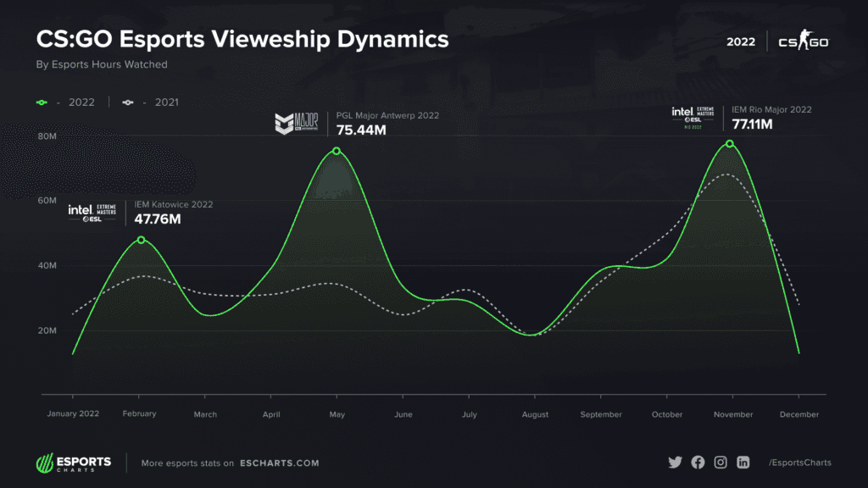Screen dimensions: 868x488
Task: Enable the dashed 2021 line marker
Action: pyautogui.click(x=127, y=102)
